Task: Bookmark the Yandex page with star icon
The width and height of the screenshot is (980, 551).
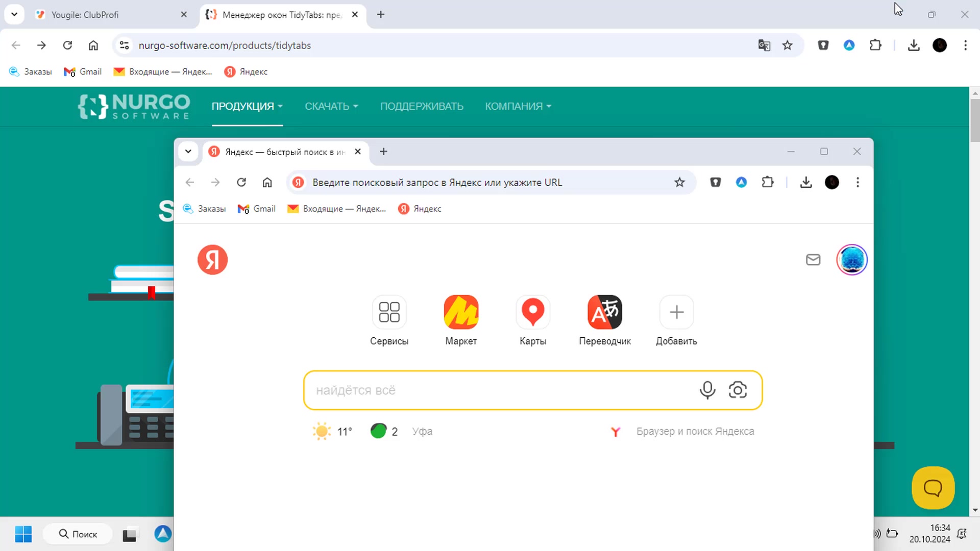Action: point(679,183)
